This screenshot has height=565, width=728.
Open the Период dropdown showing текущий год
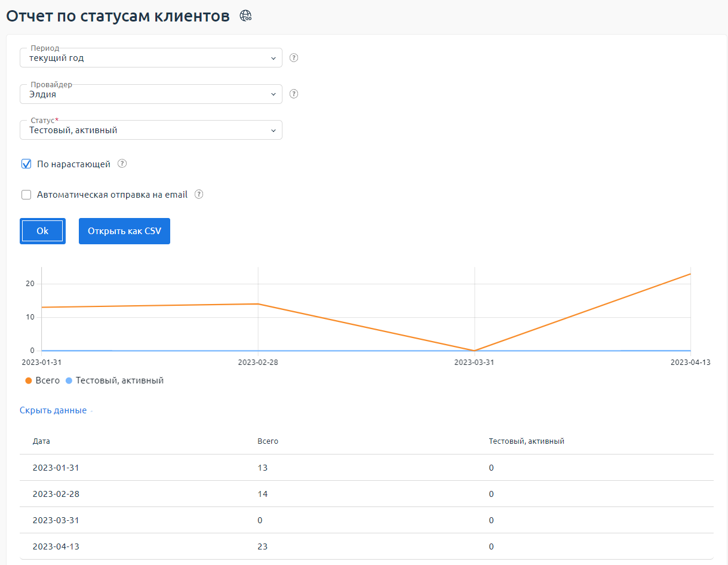(x=150, y=57)
